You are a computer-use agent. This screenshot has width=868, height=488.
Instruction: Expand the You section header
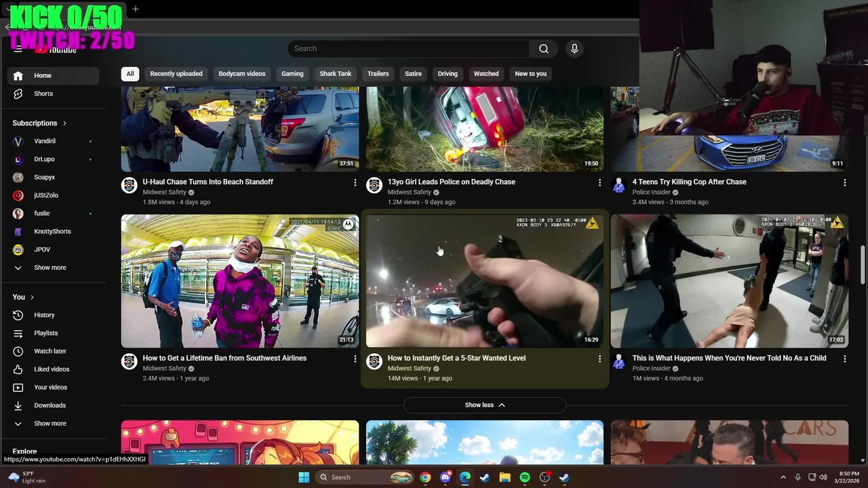23,297
